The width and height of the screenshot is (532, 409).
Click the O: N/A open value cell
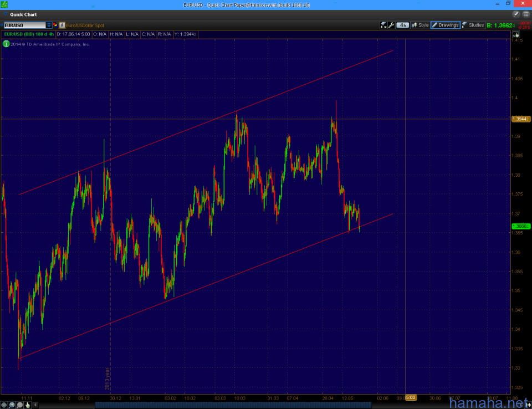pyautogui.click(x=100, y=34)
